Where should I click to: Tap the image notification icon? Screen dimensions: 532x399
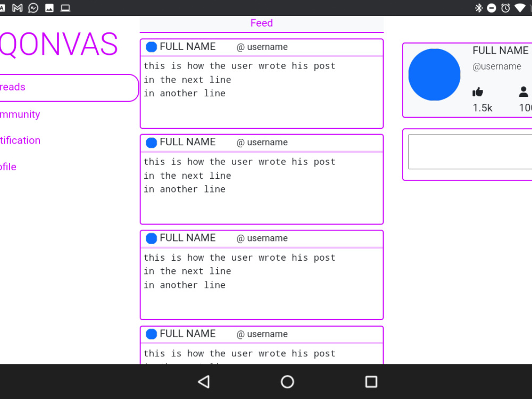tap(49, 8)
